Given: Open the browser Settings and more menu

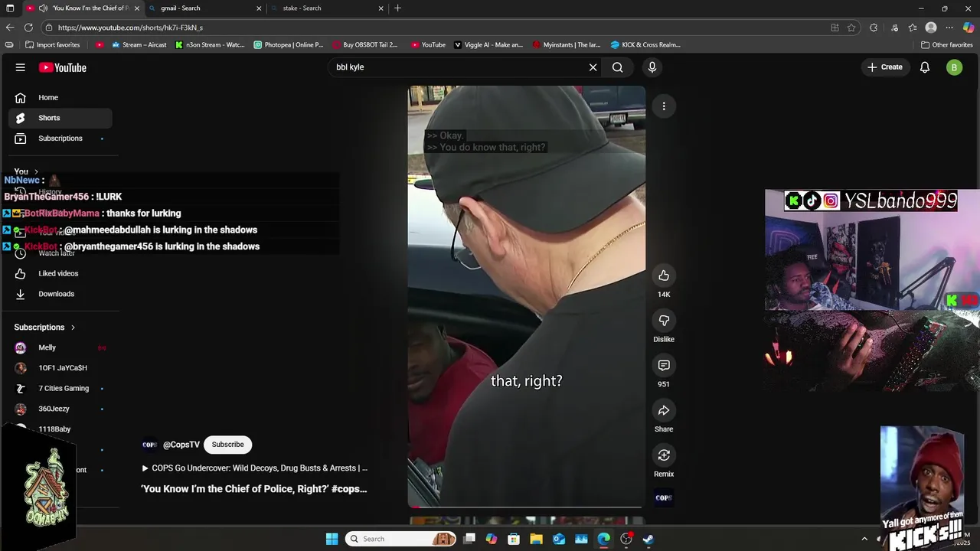Looking at the screenshot, I should coord(949,28).
